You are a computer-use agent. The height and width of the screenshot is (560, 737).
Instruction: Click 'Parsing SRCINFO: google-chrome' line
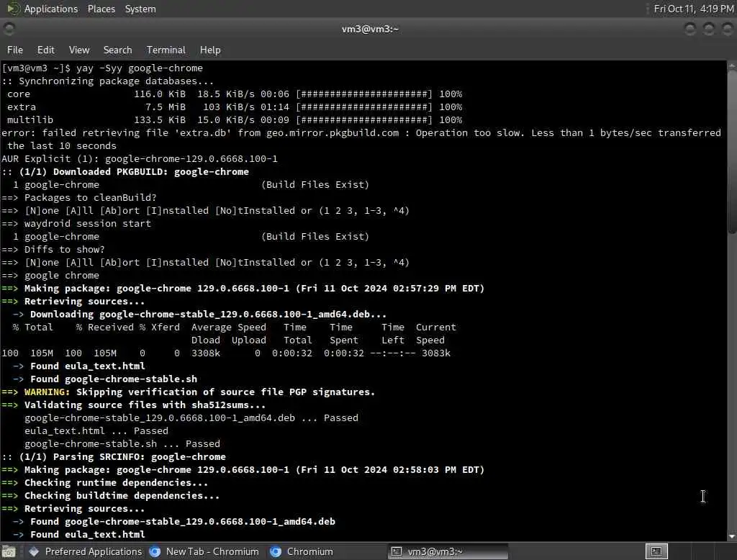click(114, 456)
